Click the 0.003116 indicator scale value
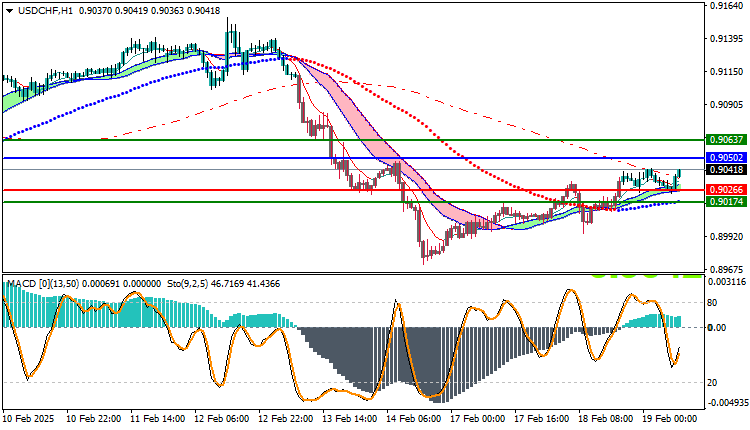This screenshot has width=750, height=430. click(x=728, y=282)
